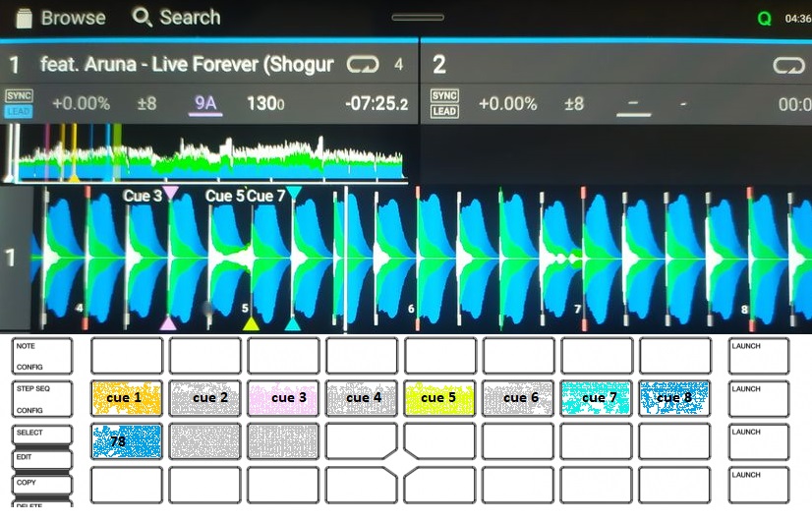Click the pink Cue 3 marker triangle
Image resolution: width=812 pixels, height=522 pixels.
coord(170,193)
